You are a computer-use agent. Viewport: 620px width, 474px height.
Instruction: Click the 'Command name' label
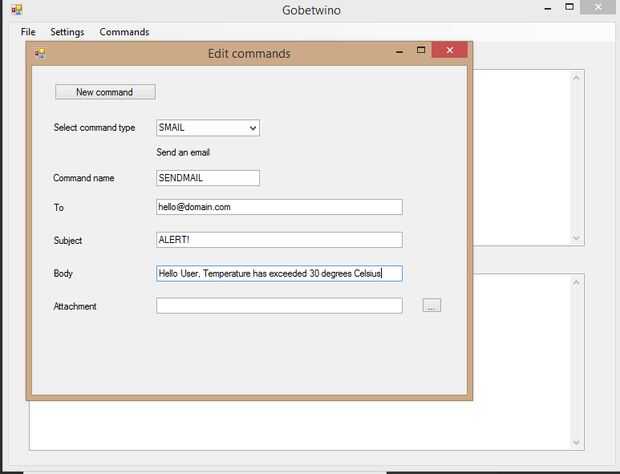pyautogui.click(x=84, y=178)
